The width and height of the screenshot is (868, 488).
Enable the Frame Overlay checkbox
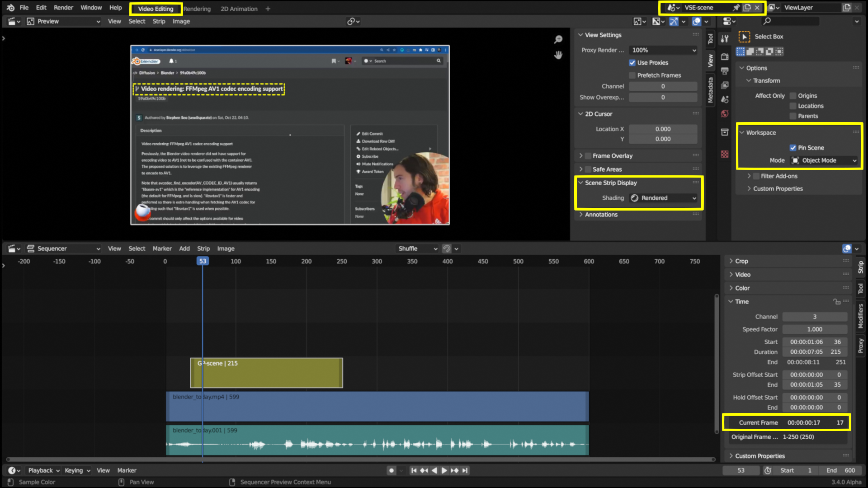[588, 156]
